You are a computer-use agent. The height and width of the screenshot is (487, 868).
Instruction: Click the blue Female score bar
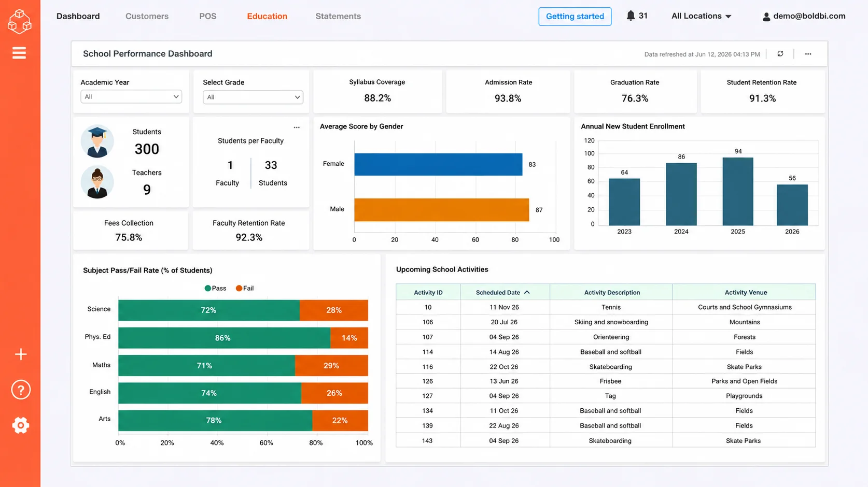click(438, 164)
